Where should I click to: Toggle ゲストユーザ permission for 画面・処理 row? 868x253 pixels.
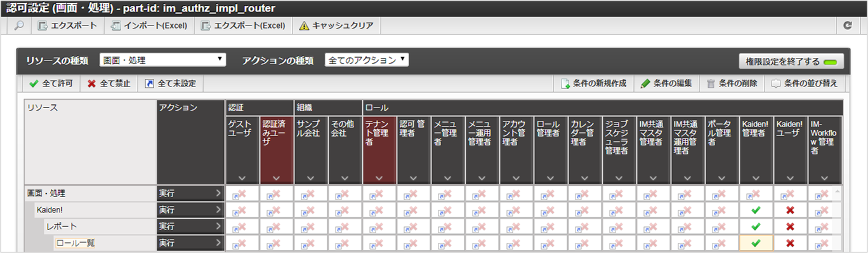pyautogui.click(x=242, y=193)
